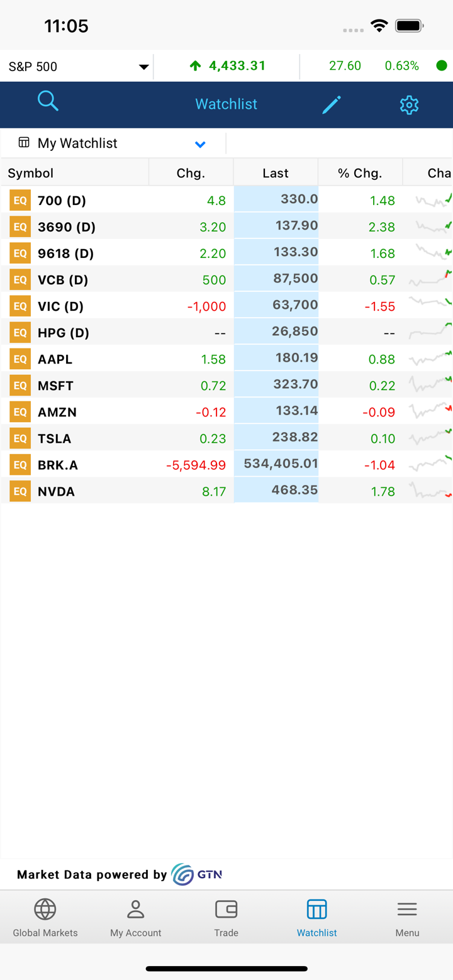Open the gear settings icon
The width and height of the screenshot is (453, 980).
click(x=409, y=104)
